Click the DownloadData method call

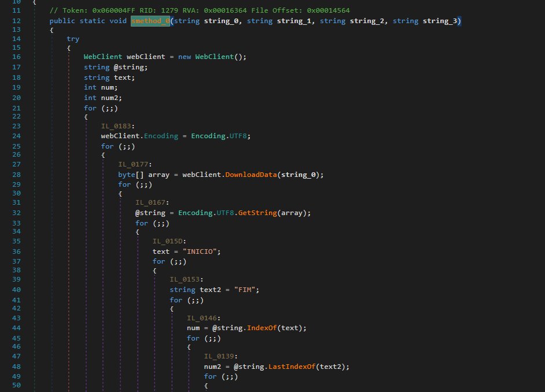pyautogui.click(x=251, y=175)
